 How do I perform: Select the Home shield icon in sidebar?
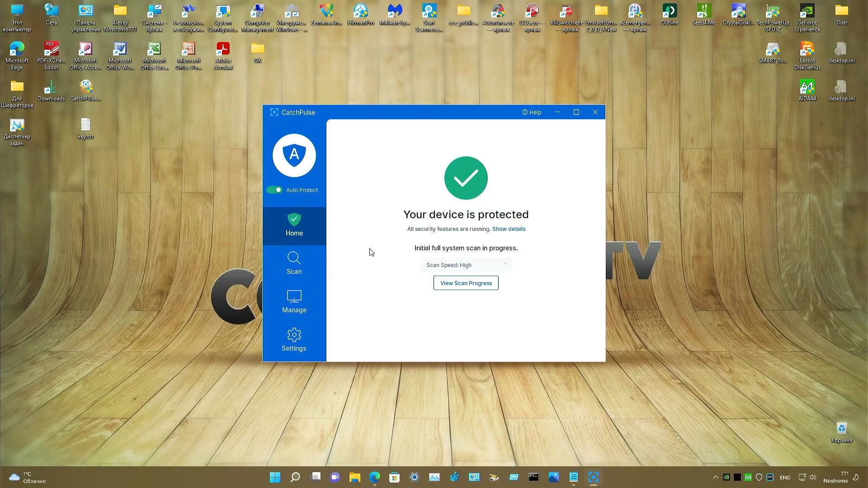point(294,225)
